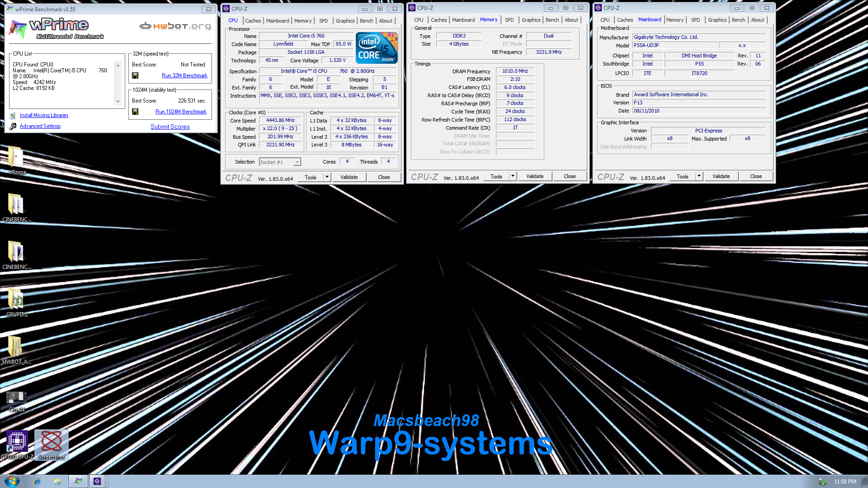Screen dimensions: 868x488
Task: Click the Memory CPU-Z window title icon
Action: 412,8
